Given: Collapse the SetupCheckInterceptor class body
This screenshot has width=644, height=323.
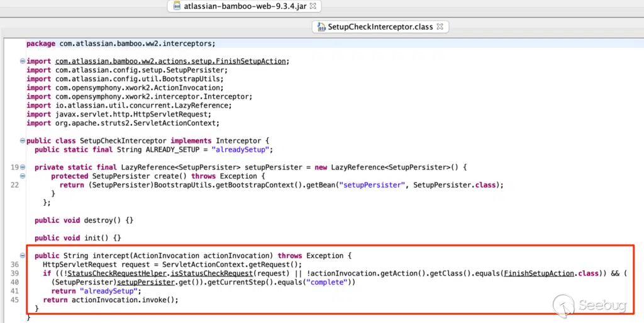Looking at the screenshot, I should tap(23, 140).
